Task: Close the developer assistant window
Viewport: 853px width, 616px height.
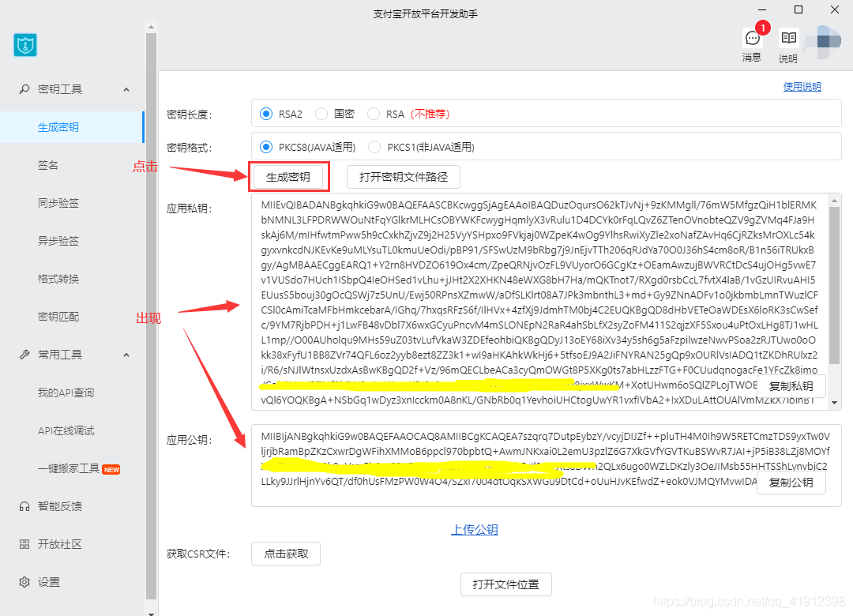Action: (835, 9)
